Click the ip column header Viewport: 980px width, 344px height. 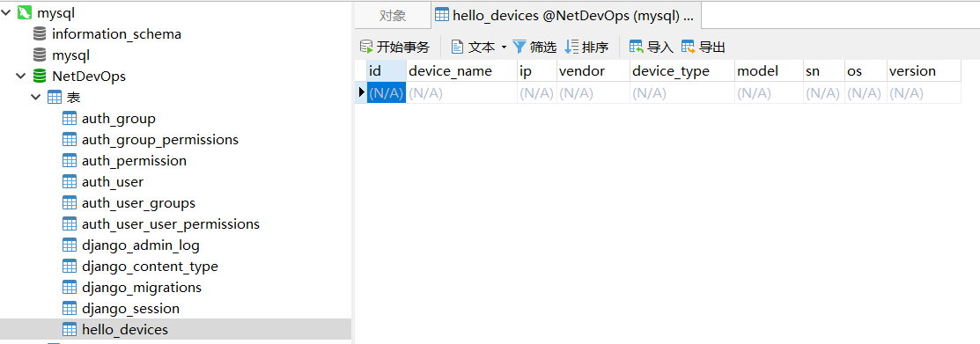537,71
